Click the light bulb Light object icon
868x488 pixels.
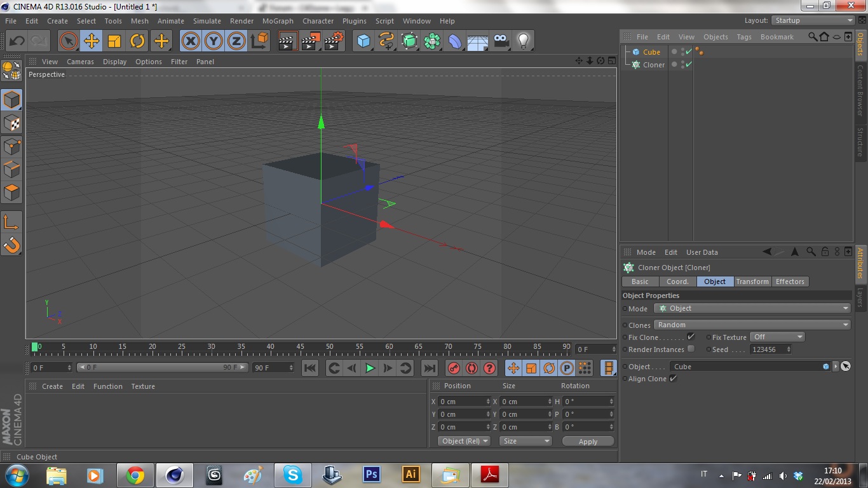[523, 41]
